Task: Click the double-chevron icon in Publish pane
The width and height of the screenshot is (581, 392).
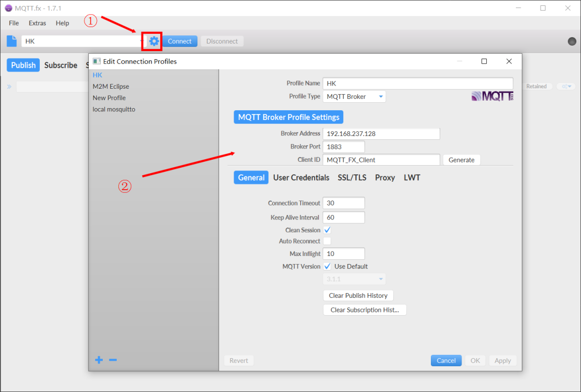Action: click(9, 87)
